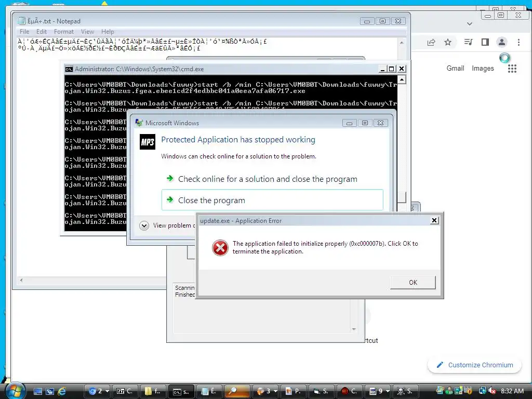
Task: Click the red error icon in dialog
Action: pos(220,248)
